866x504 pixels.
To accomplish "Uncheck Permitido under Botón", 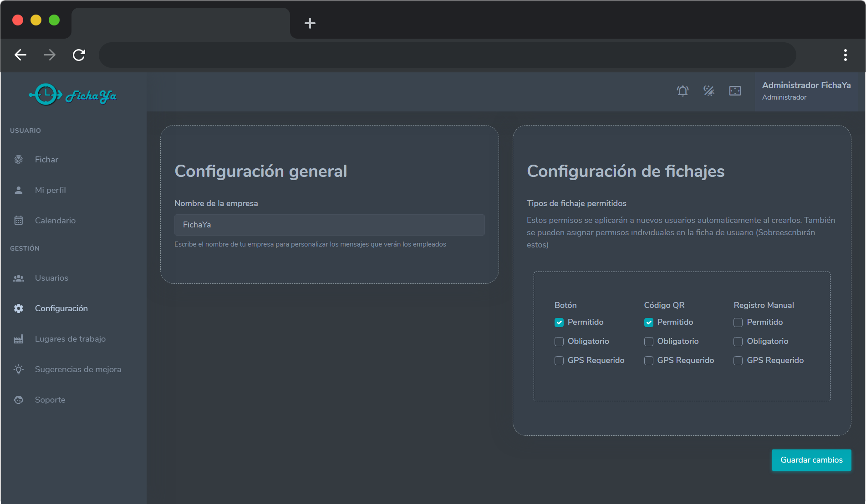I will 559,323.
